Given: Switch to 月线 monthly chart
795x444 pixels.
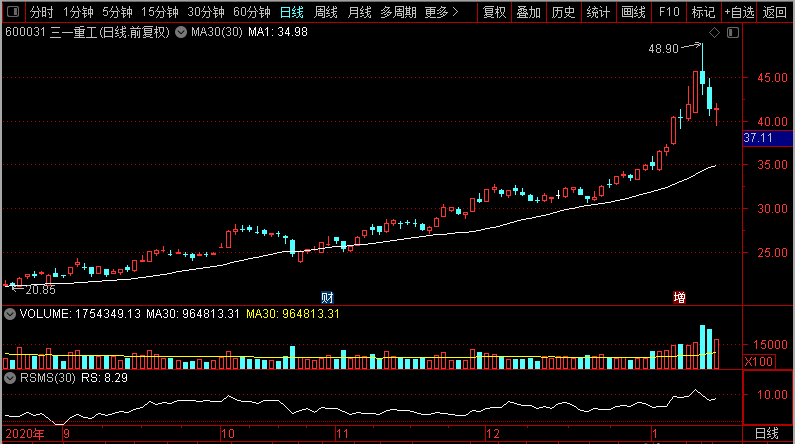Looking at the screenshot, I should pyautogui.click(x=359, y=12).
